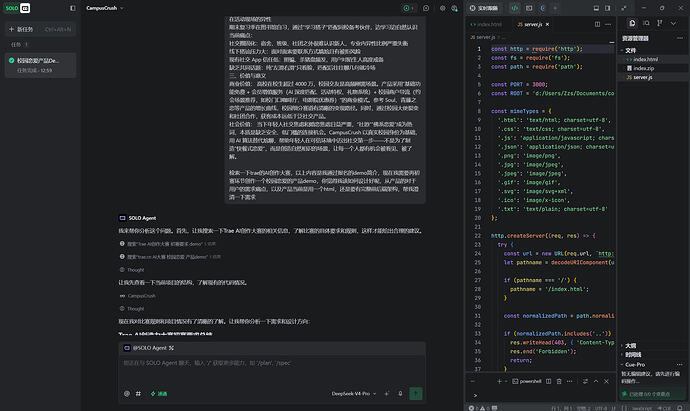
Task: Open the settings gear icon in chat header
Action: click(x=442, y=8)
